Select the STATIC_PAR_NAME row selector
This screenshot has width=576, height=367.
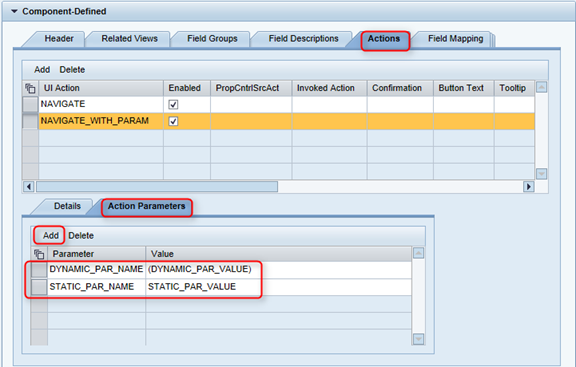click(39, 287)
